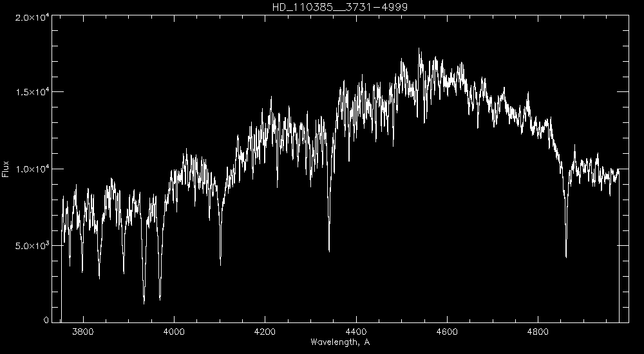Click the x-axis label 'Wavelength, A'
The image size is (644, 354).
pyautogui.click(x=340, y=342)
